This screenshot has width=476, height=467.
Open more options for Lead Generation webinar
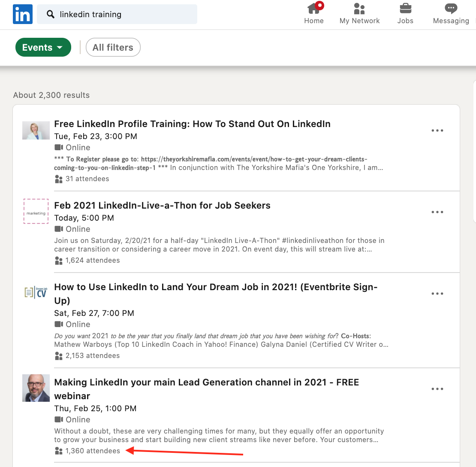[x=437, y=388]
